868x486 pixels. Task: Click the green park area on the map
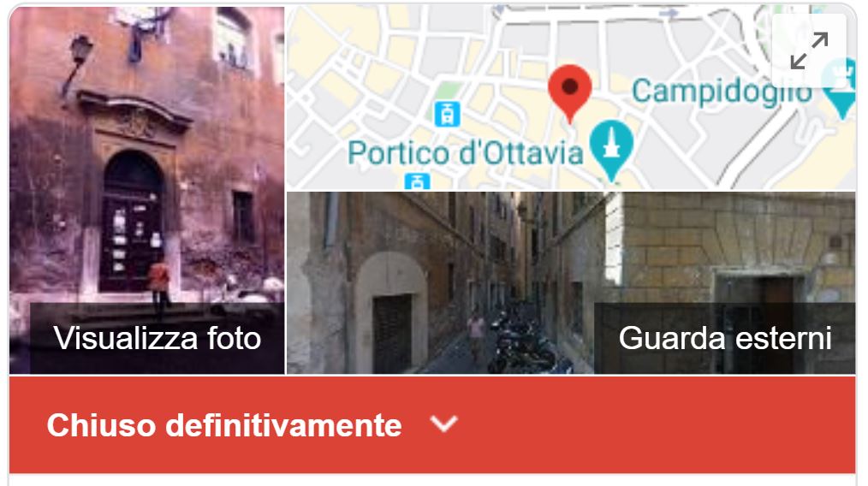click(448, 90)
